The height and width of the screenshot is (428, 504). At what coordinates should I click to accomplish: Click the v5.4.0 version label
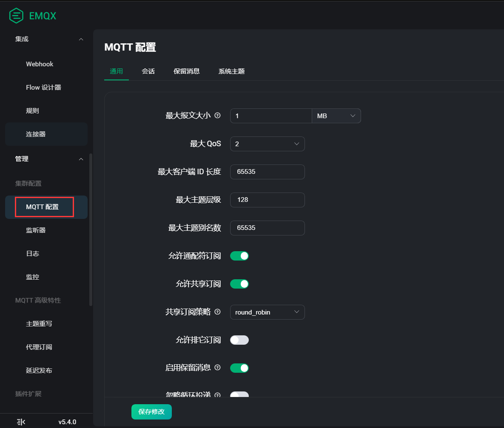coord(67,422)
